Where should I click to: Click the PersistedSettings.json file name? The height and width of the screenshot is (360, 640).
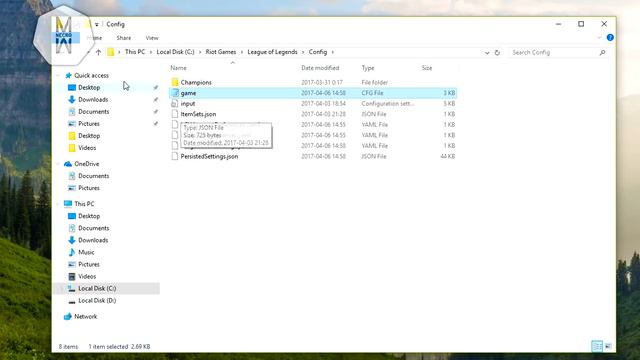pyautogui.click(x=209, y=156)
